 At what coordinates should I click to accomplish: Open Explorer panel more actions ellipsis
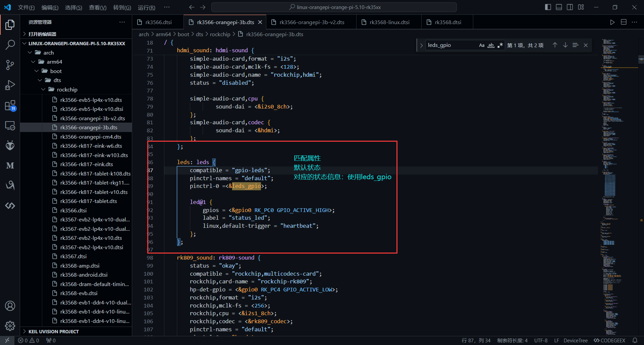pos(122,22)
